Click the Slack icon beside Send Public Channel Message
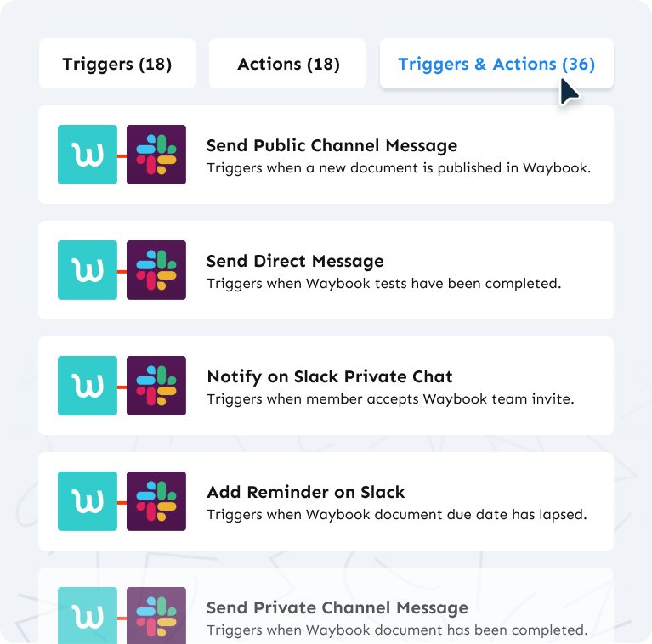 coord(156,155)
